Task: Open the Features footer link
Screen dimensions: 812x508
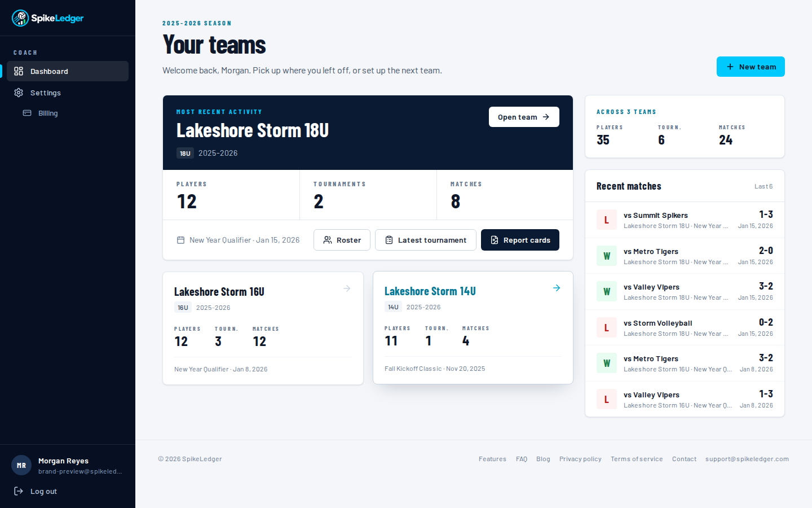Action: (492, 459)
